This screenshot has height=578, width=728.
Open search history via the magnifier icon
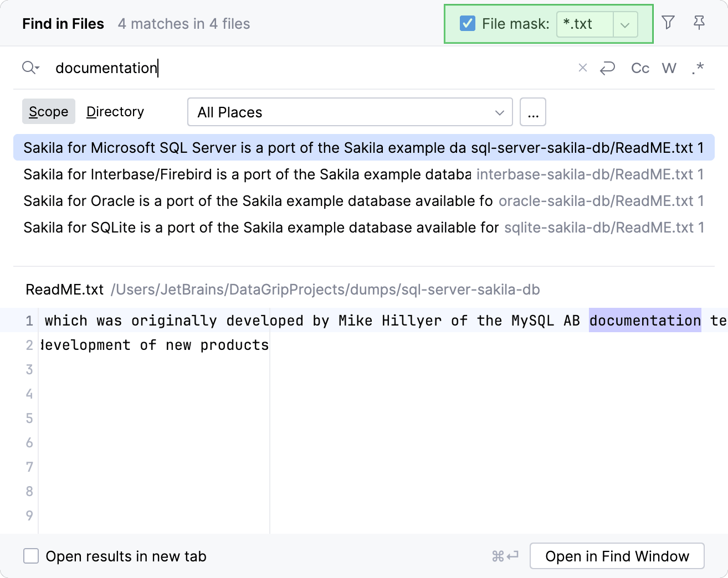click(30, 68)
